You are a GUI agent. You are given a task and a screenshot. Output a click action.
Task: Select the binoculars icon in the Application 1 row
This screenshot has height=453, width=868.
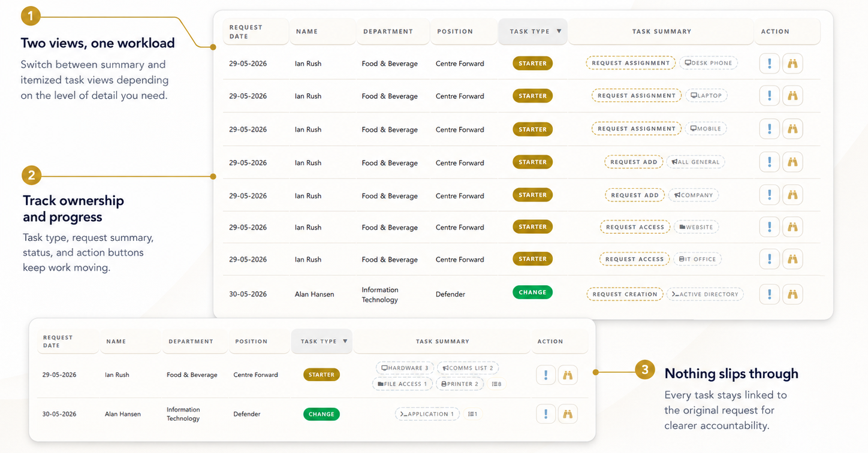click(568, 414)
